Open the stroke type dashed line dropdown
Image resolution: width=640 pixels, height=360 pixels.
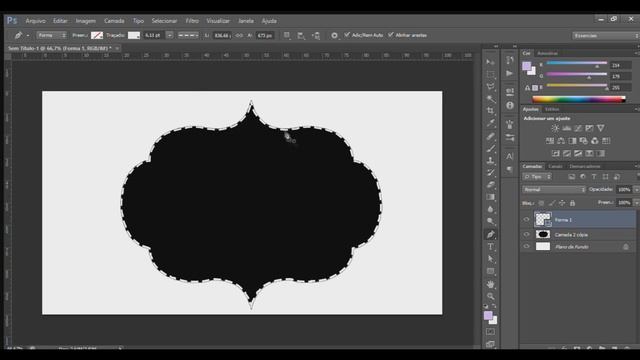tap(188, 36)
